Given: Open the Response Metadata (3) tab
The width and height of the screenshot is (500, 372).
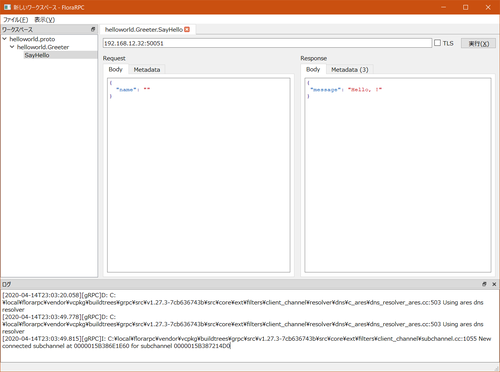Looking at the screenshot, I should 350,70.
